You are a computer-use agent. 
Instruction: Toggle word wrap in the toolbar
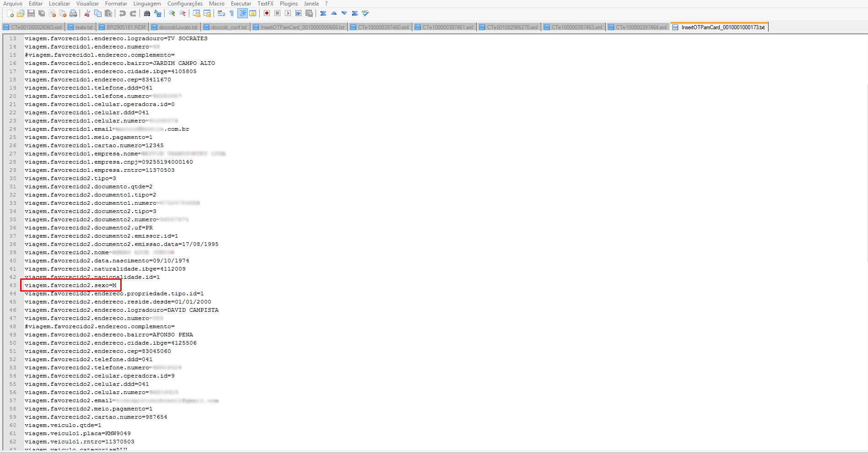click(x=221, y=14)
